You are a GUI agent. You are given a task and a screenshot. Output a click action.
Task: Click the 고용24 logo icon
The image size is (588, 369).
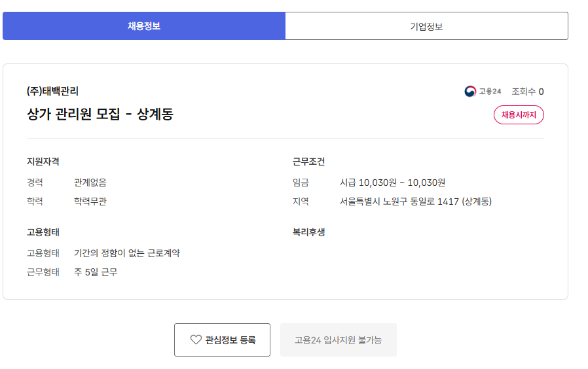click(x=470, y=91)
